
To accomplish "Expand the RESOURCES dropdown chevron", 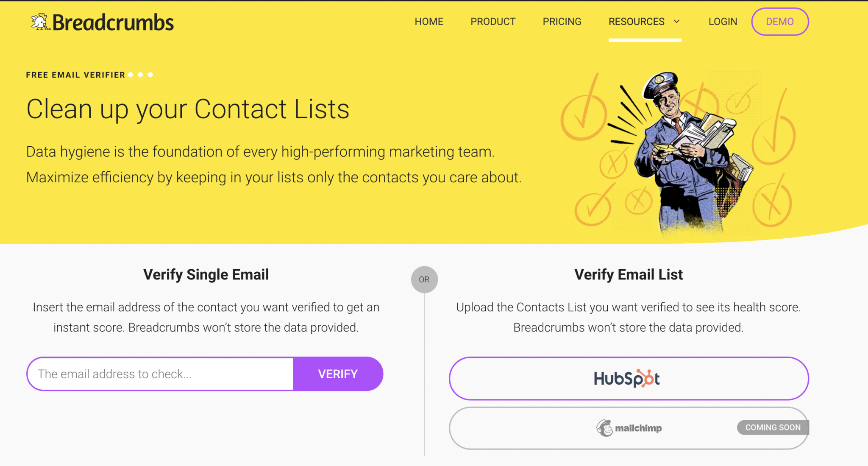I will pos(677,21).
